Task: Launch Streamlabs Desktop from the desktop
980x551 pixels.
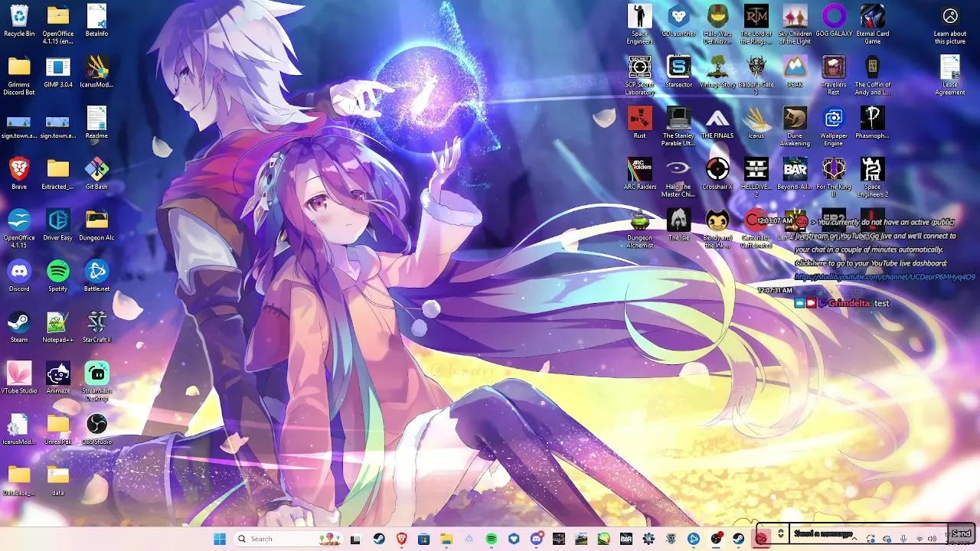Action: point(96,382)
